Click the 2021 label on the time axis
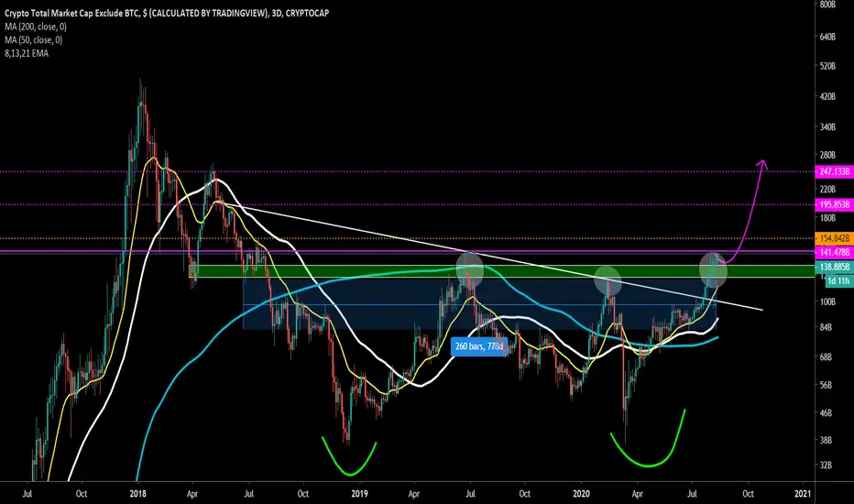 coord(803,494)
